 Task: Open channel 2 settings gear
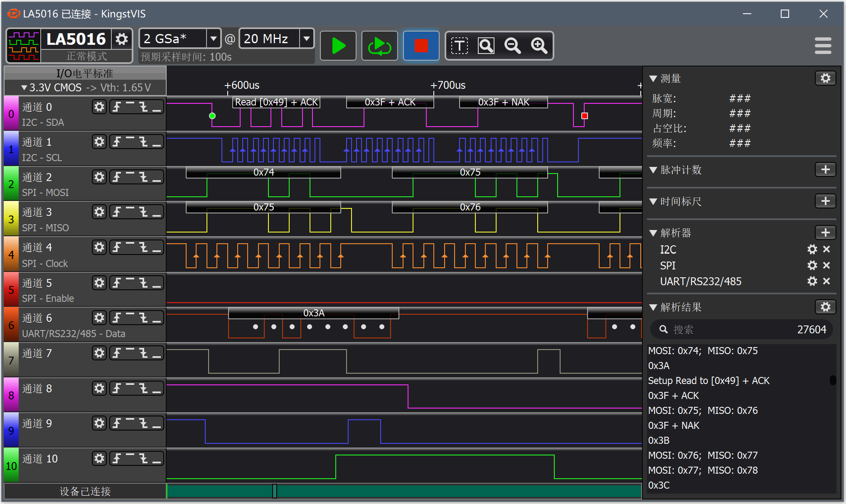[99, 177]
